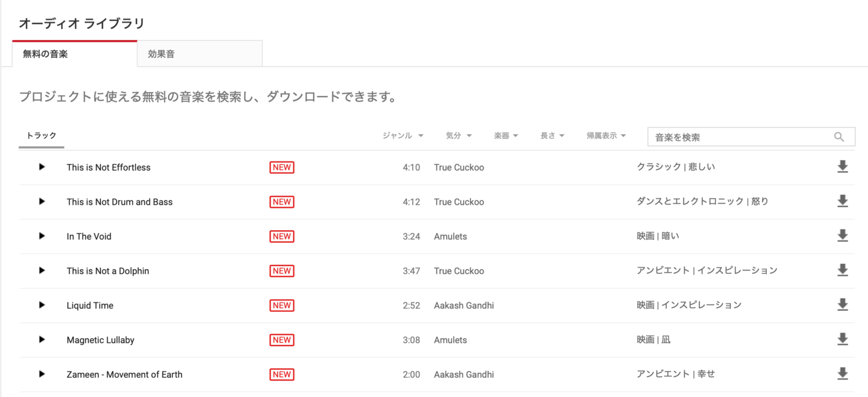
Task: Play the Liquid Time track
Action: tap(42, 305)
